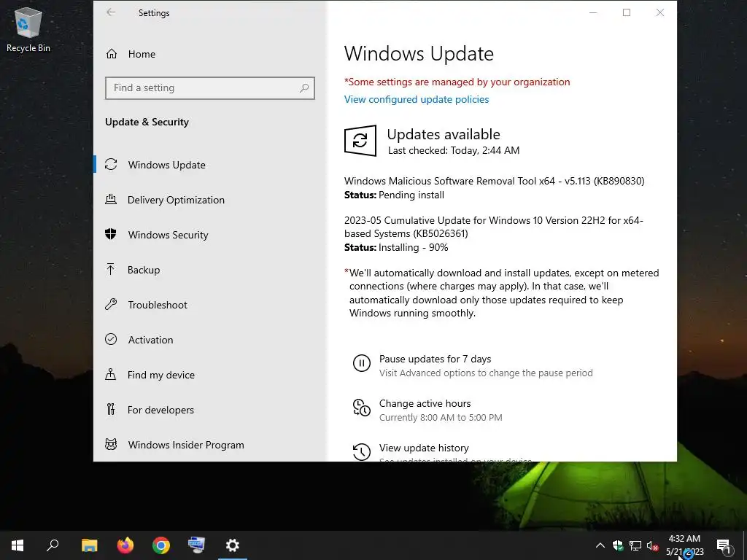747x560 pixels.
Task: Click KB890830 Malicious Software Removal Tool text
Action: point(494,181)
